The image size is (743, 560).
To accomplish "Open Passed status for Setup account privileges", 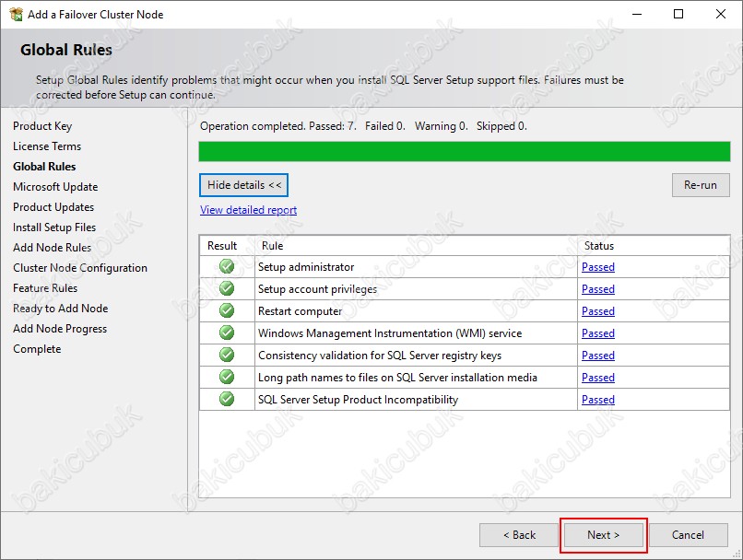I will tap(597, 289).
